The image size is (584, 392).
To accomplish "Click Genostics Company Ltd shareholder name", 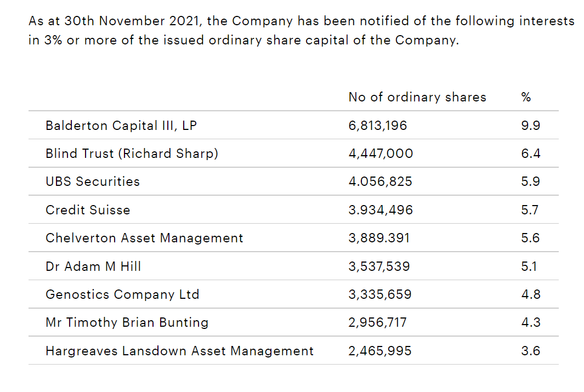I will 122,294.
